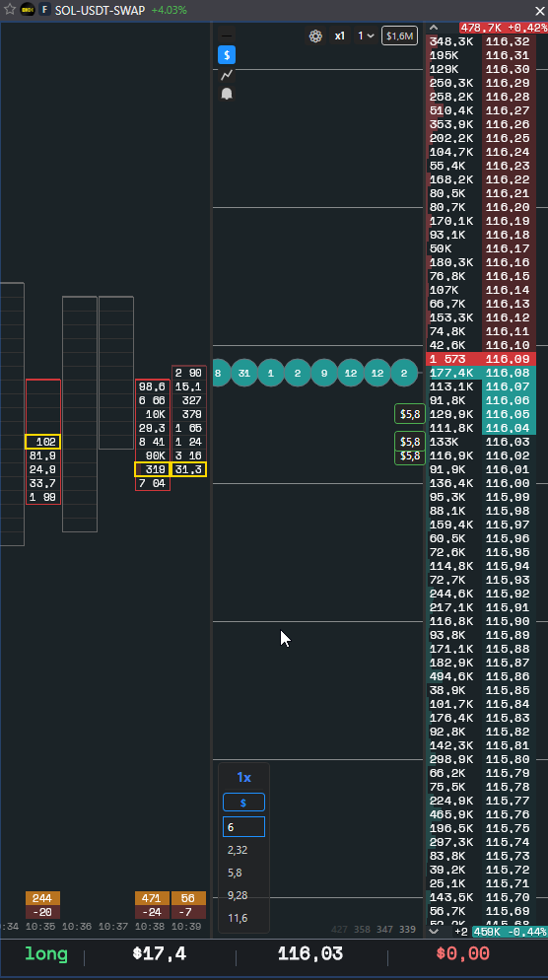Screen dimensions: 548x980
Task: Click the +4.03% daily change label
Action: (x=169, y=10)
